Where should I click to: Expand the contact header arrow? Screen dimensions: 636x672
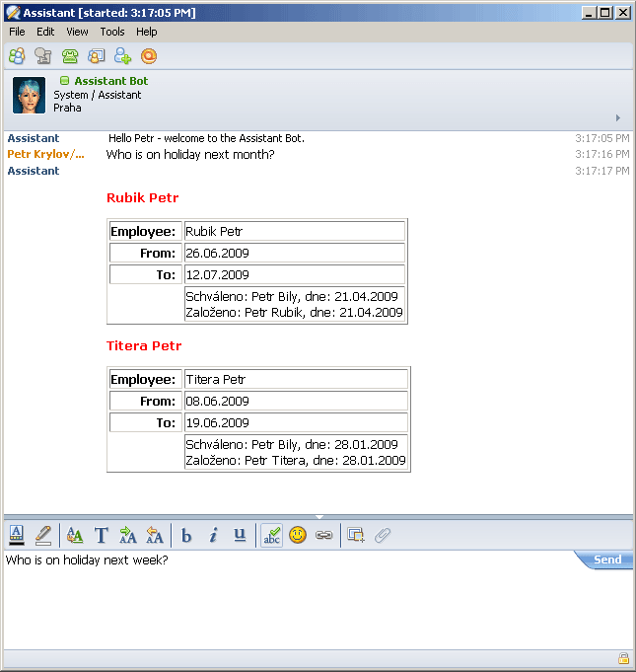click(618, 117)
